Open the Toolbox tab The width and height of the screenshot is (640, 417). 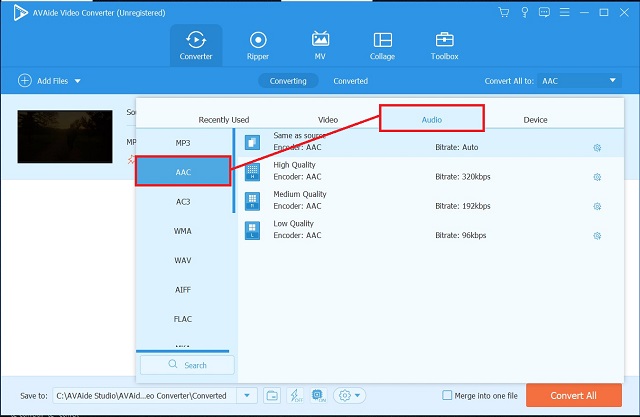[444, 45]
